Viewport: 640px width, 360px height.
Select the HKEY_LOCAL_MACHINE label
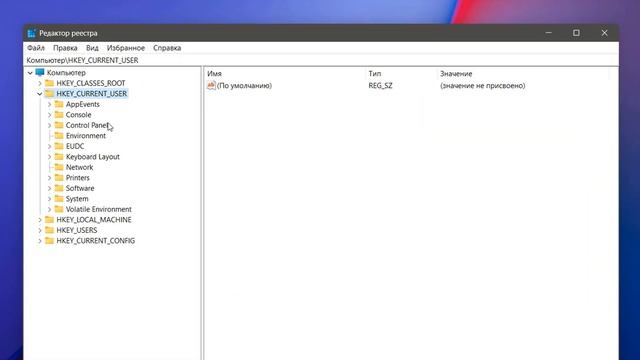94,220
